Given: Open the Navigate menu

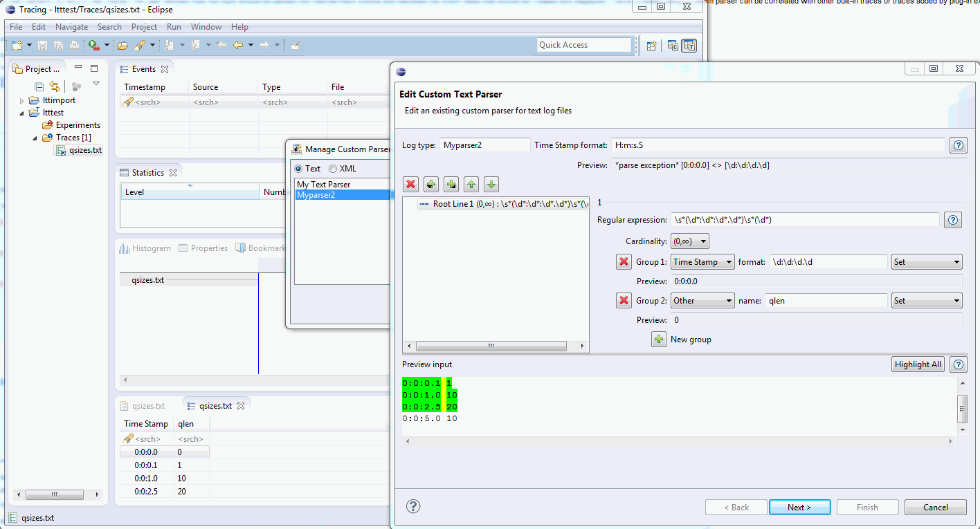Looking at the screenshot, I should tap(72, 27).
